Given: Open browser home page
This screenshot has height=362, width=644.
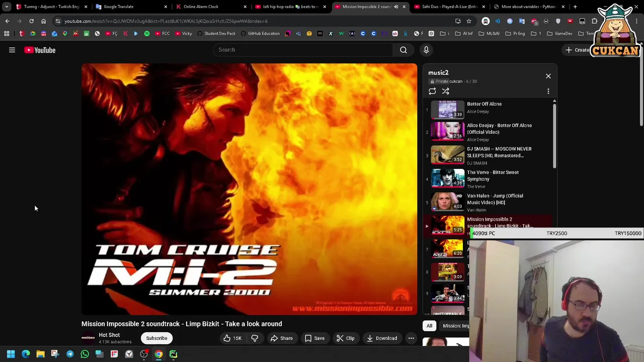Looking at the screenshot, I should [x=43, y=21].
